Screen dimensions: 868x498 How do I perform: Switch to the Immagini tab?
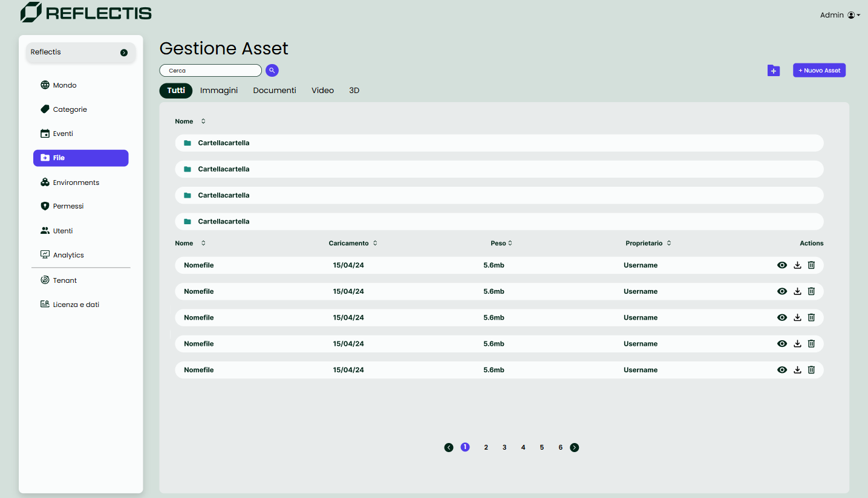(x=219, y=91)
